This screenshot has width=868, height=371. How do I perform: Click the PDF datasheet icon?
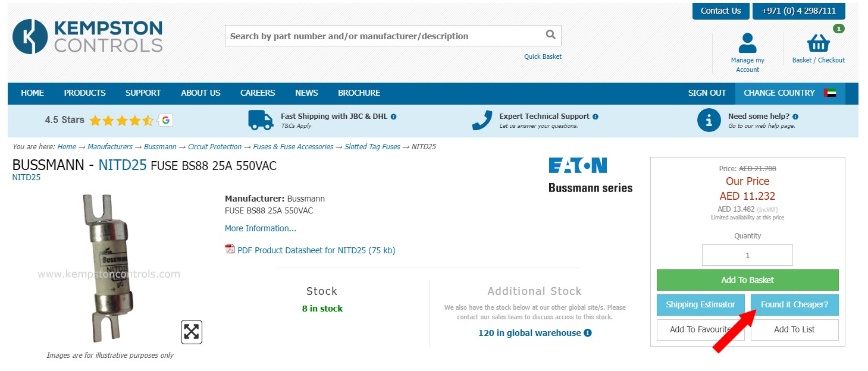(230, 249)
